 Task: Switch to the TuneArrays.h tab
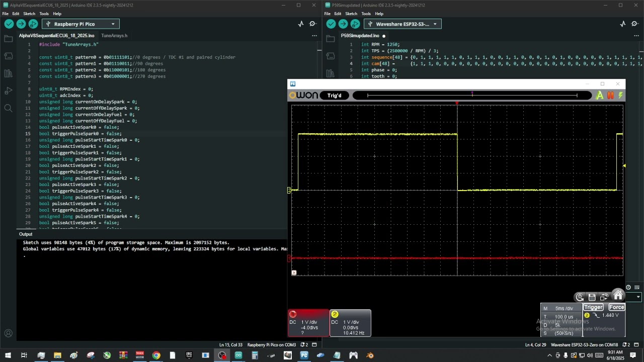114,36
